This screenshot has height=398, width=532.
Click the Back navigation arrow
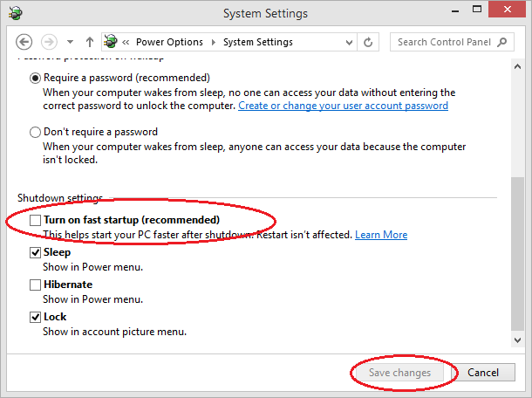click(24, 42)
